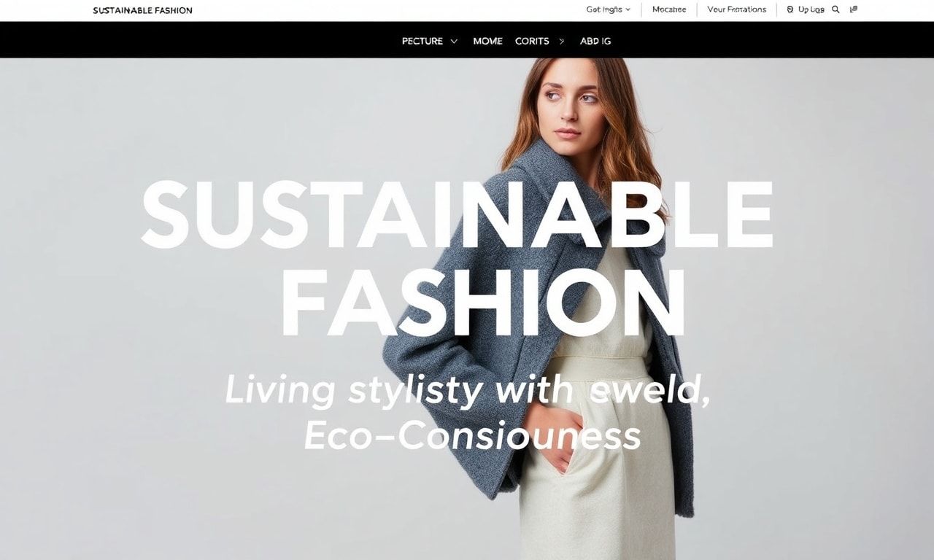This screenshot has width=934, height=560.
Task: Expand the PECTURE menu chevron
Action: [454, 42]
